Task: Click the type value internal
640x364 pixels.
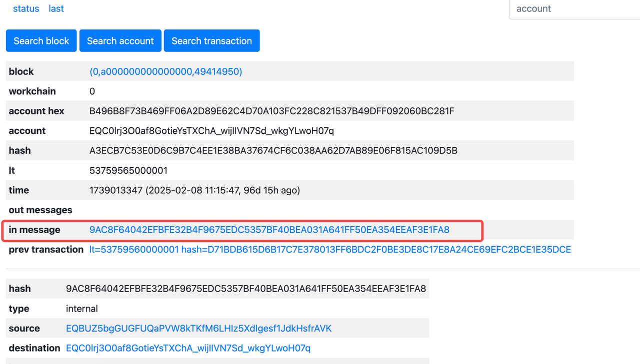Action: 81,309
